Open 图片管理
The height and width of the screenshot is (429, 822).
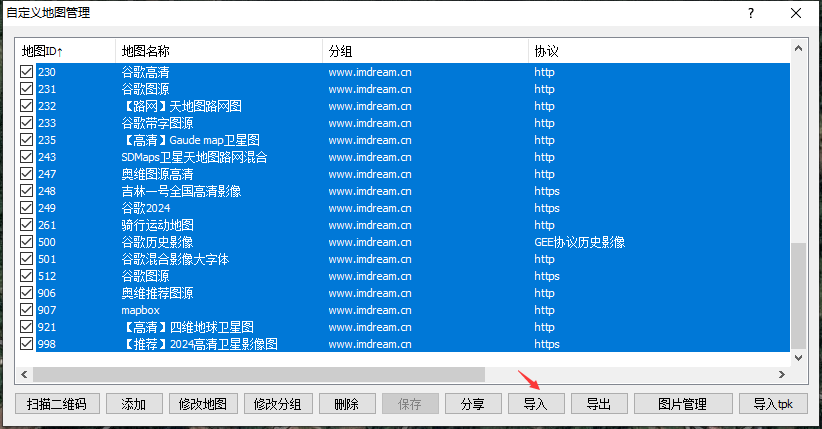[x=683, y=404]
